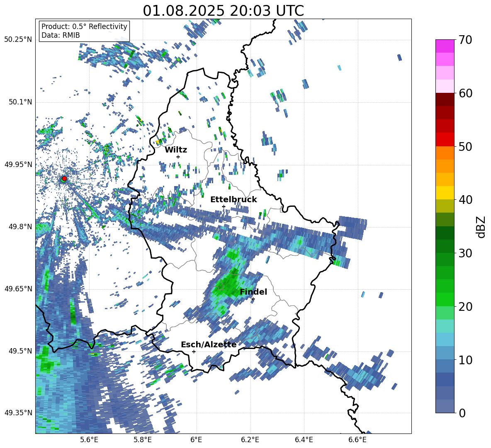The height and width of the screenshot is (448, 491).
Task: Click the red radar site marker
Action: (64, 178)
